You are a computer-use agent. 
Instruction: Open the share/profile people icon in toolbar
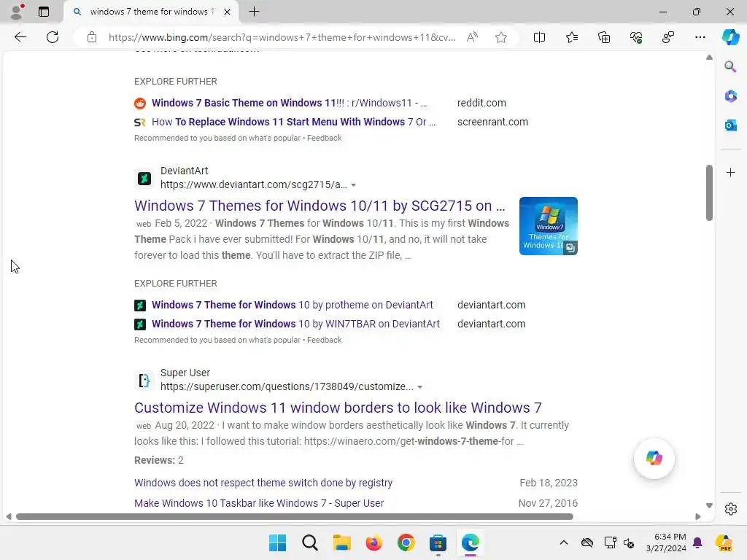(668, 37)
